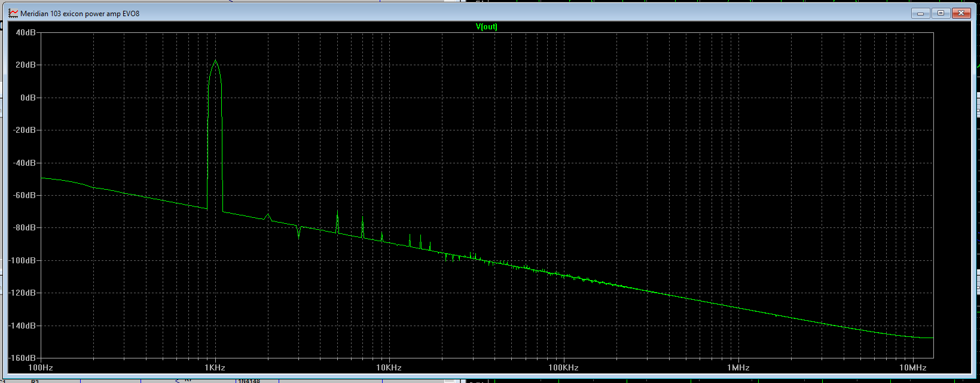This screenshot has width=980, height=383.
Task: Close the Meridian 103 plot window
Action: pos(961,13)
